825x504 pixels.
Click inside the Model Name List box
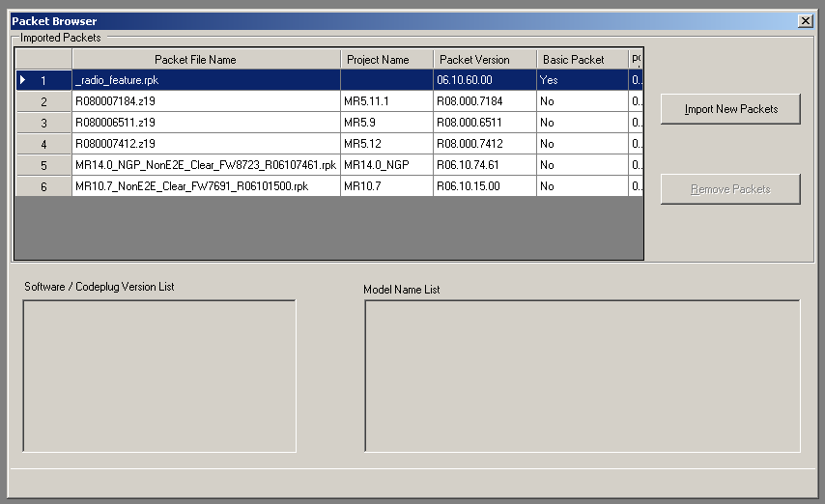(x=582, y=375)
